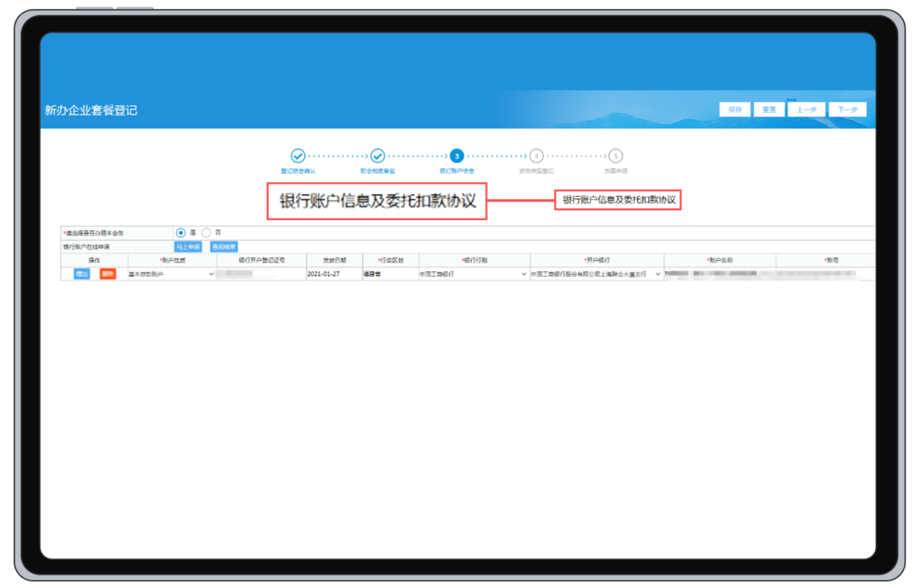Click the 操作 column header
The image size is (915, 588).
[x=94, y=260]
